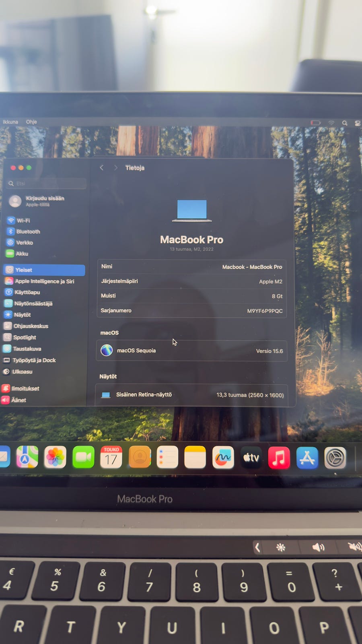The height and width of the screenshot is (644, 362).
Task: Open Freeform app in the Dock
Action: coord(223,458)
